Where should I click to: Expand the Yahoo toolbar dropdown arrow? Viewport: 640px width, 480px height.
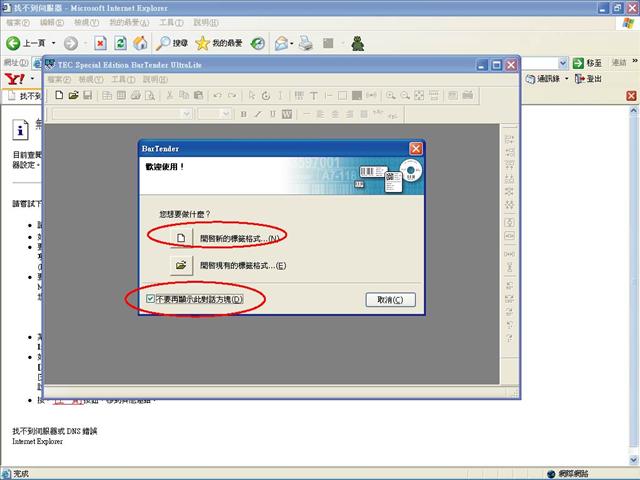32,78
